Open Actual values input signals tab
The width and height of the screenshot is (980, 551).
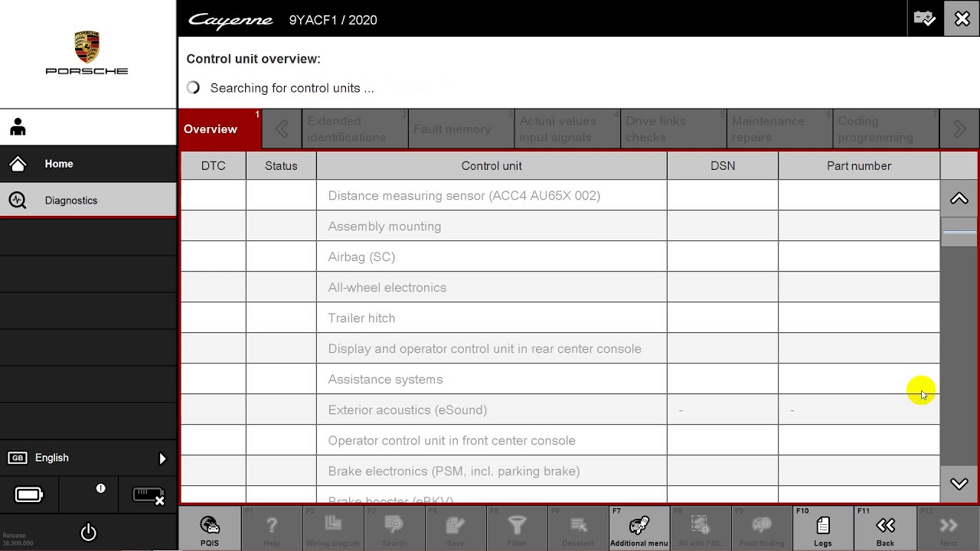click(x=567, y=129)
